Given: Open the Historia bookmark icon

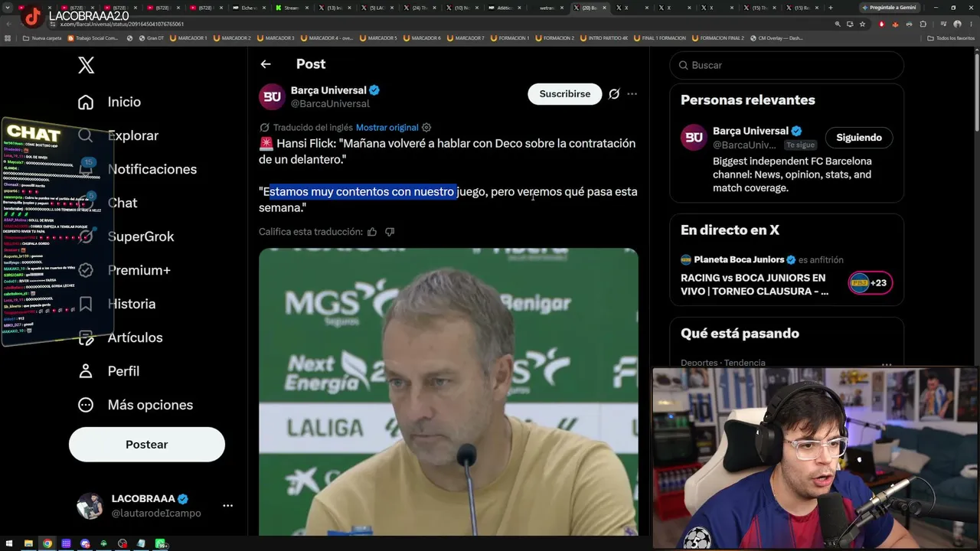Looking at the screenshot, I should pyautogui.click(x=86, y=304).
